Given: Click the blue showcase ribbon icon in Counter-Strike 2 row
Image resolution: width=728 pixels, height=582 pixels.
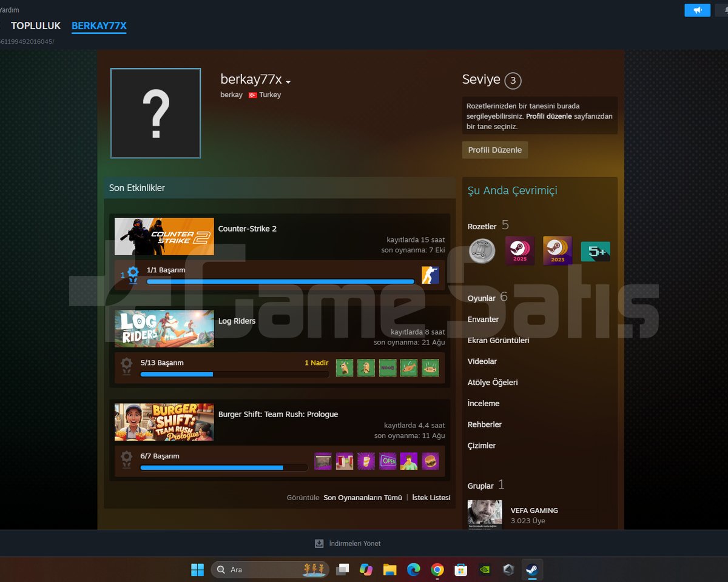Looking at the screenshot, I should pyautogui.click(x=132, y=275).
